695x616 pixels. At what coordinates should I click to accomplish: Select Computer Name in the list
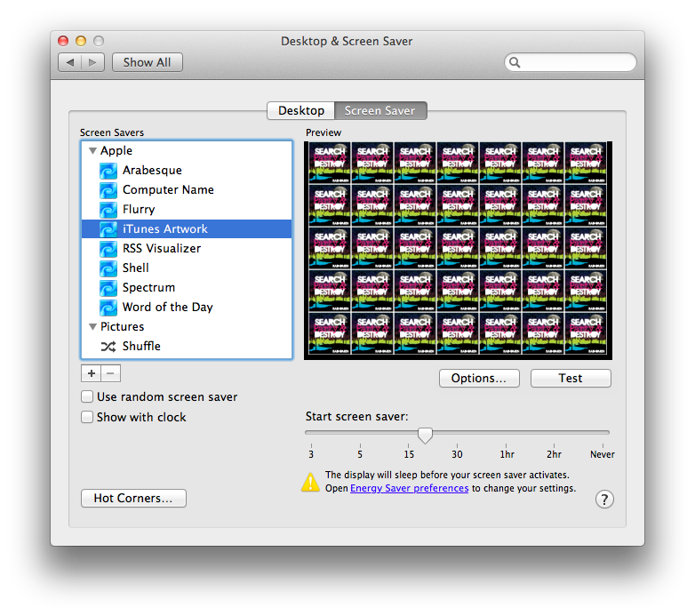coord(187,190)
